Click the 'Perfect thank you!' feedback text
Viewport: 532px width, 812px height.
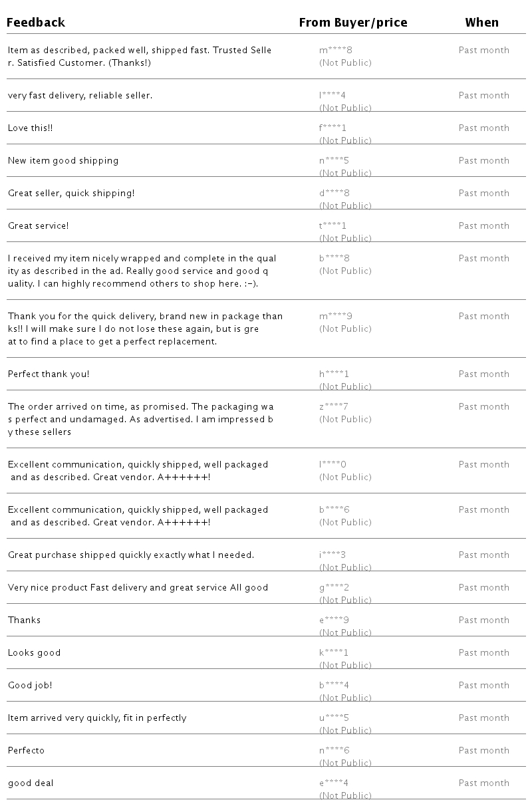click(x=49, y=374)
